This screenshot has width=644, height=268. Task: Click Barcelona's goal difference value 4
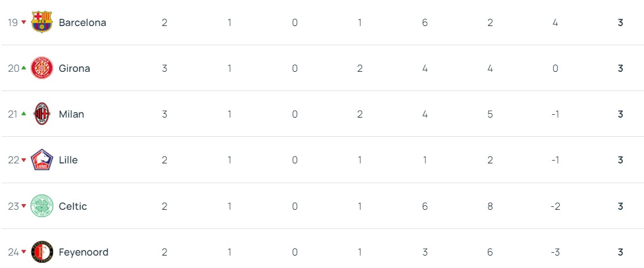[555, 23]
